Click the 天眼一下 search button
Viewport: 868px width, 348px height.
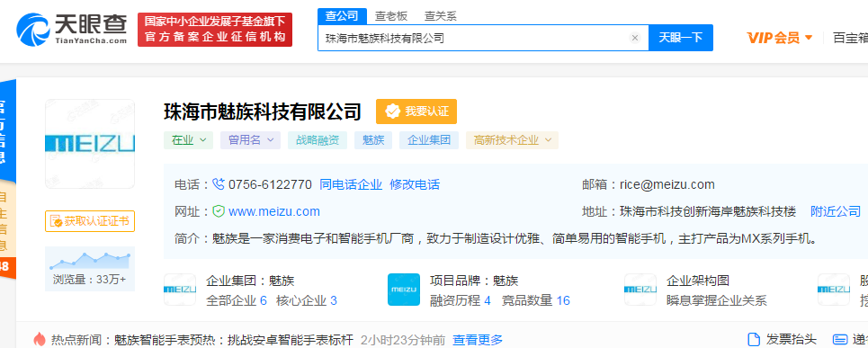[680, 38]
